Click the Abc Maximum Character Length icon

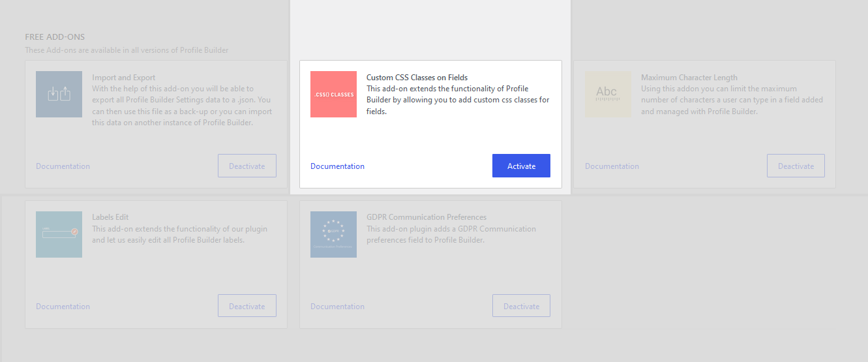point(608,95)
